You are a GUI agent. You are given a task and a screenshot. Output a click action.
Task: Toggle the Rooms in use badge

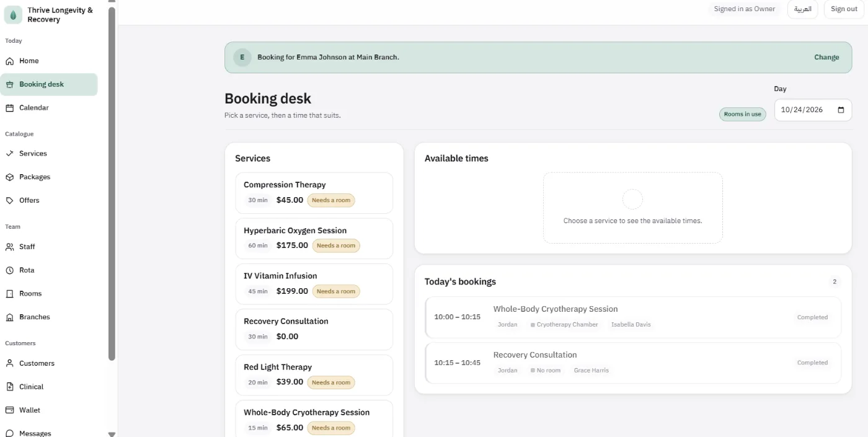(743, 114)
